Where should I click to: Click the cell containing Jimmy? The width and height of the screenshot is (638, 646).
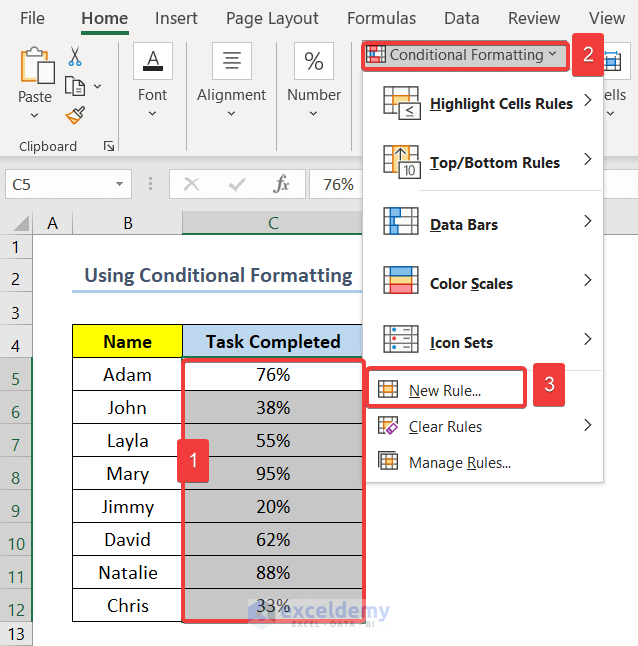[128, 506]
